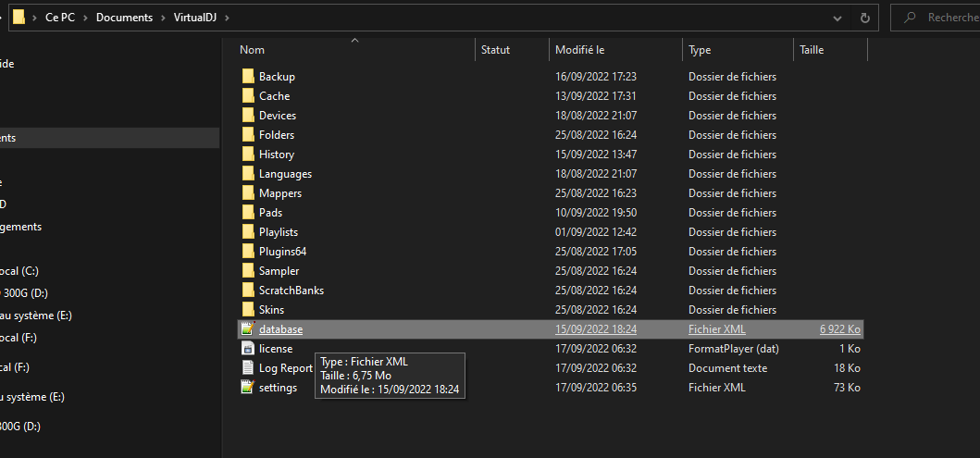Click date 10/09/2022 19:50 of Pads
The image size is (980, 458).
click(x=596, y=213)
